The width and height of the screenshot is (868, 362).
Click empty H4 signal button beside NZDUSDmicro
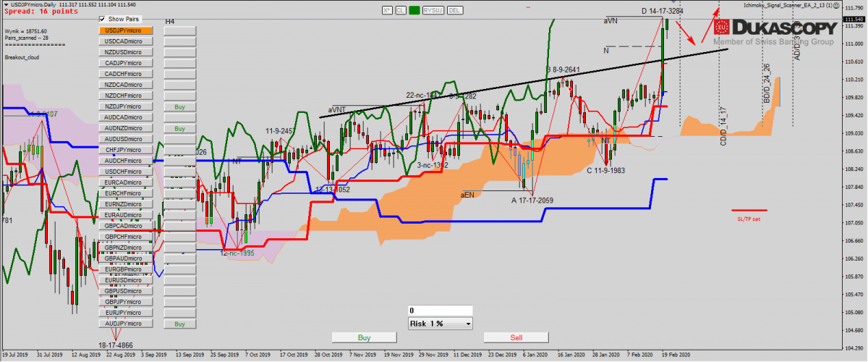pyautogui.click(x=180, y=52)
